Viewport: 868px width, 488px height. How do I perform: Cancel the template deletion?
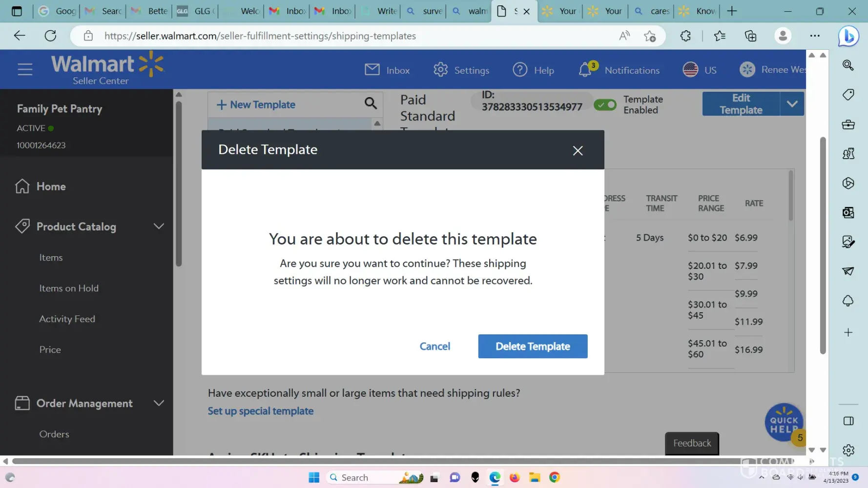434,346
